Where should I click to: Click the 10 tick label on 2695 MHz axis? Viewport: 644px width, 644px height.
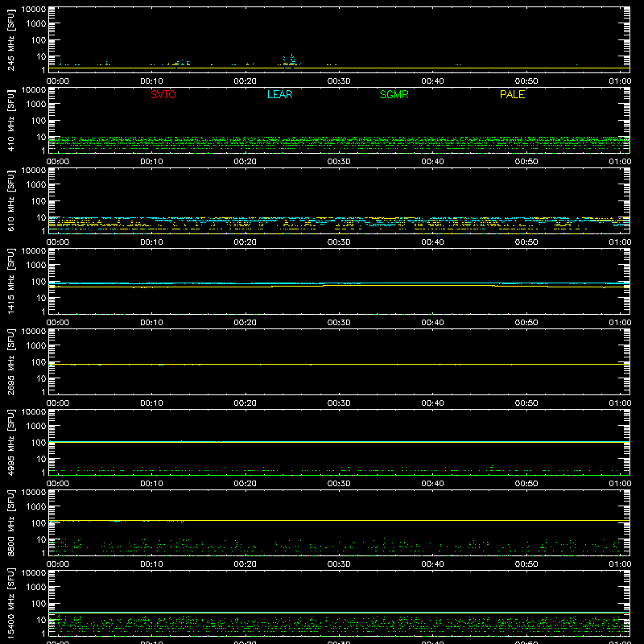click(41, 378)
